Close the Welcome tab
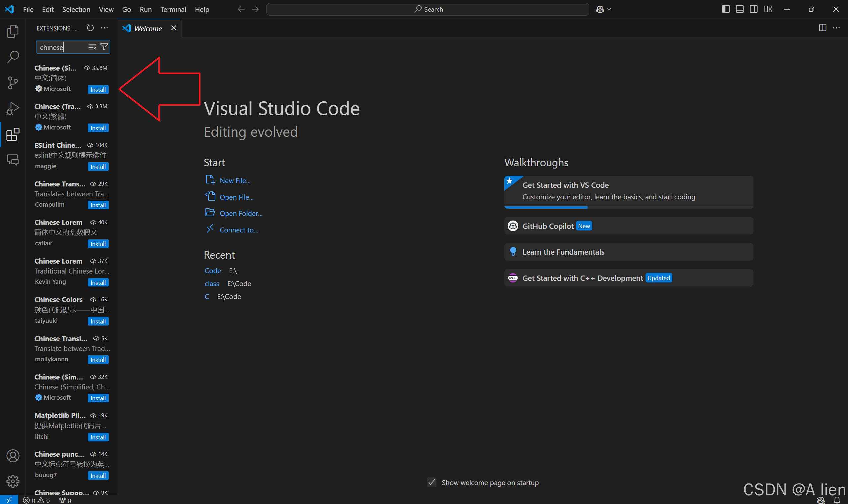This screenshot has width=848, height=504. coord(173,28)
